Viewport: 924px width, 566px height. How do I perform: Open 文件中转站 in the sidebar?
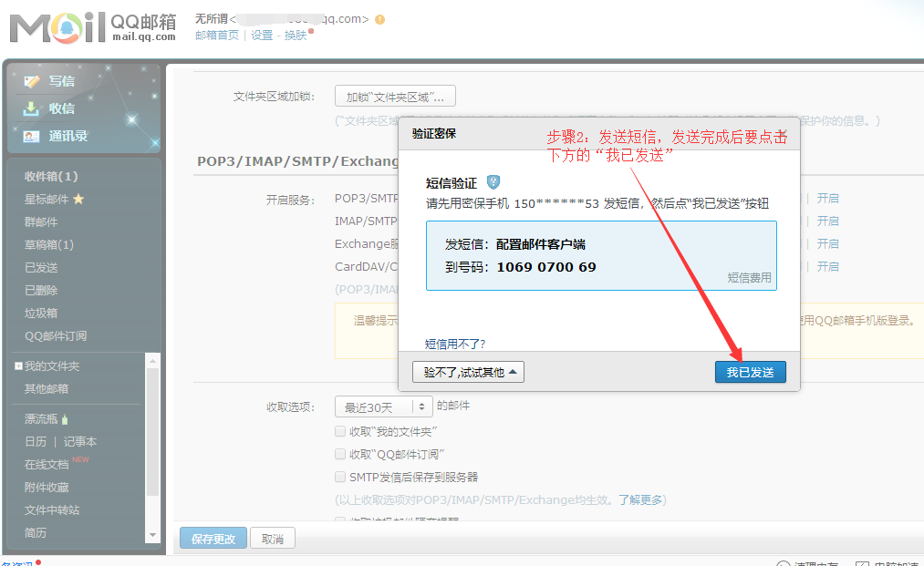coord(52,510)
